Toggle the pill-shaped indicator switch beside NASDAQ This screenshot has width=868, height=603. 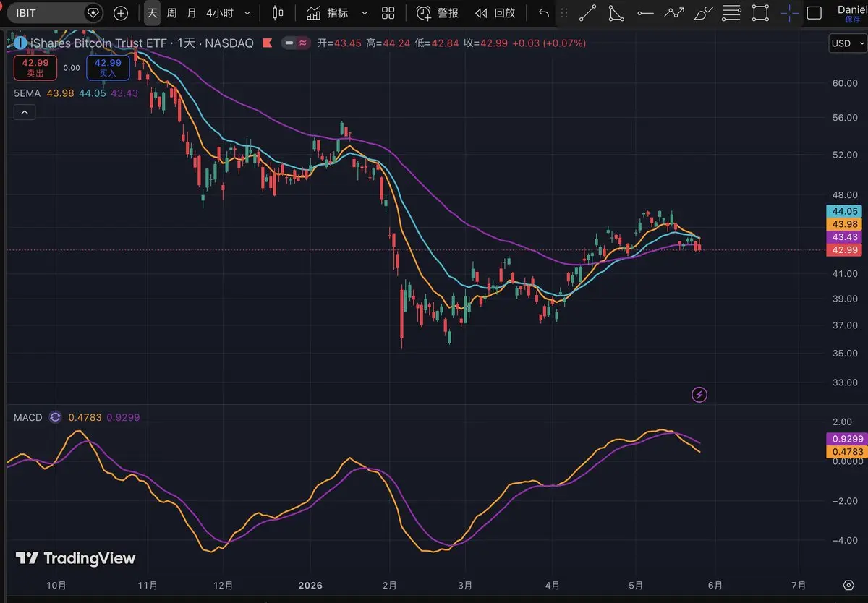click(x=297, y=43)
